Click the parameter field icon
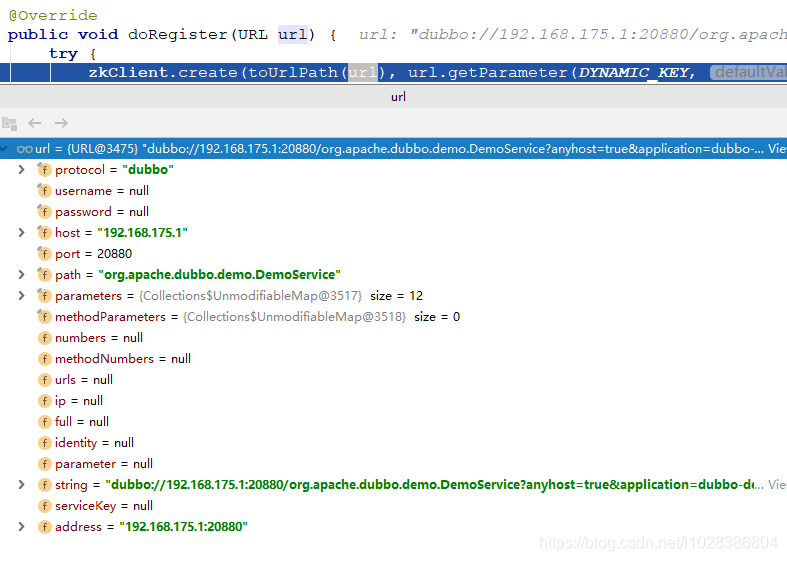This screenshot has height=561, width=787. (44, 464)
